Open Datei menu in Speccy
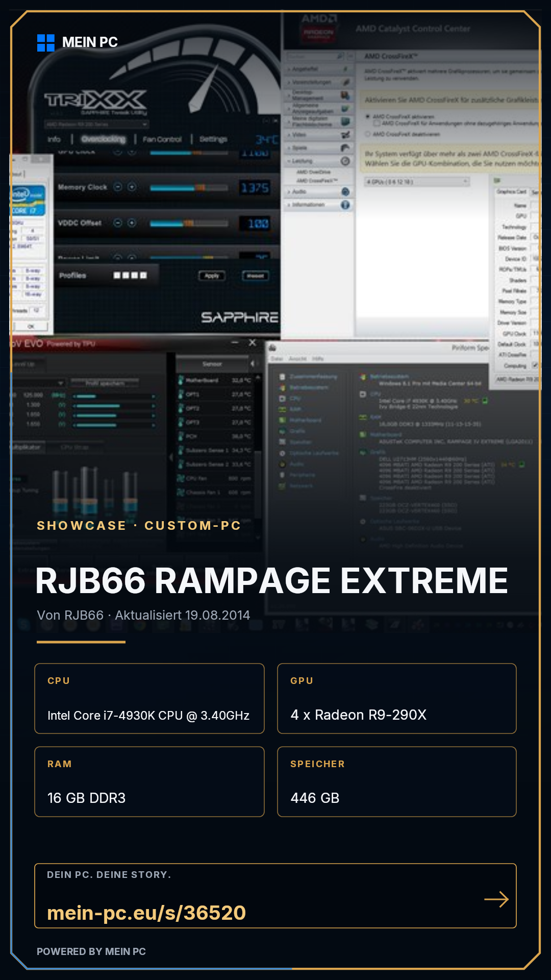The image size is (551, 980). point(277,359)
